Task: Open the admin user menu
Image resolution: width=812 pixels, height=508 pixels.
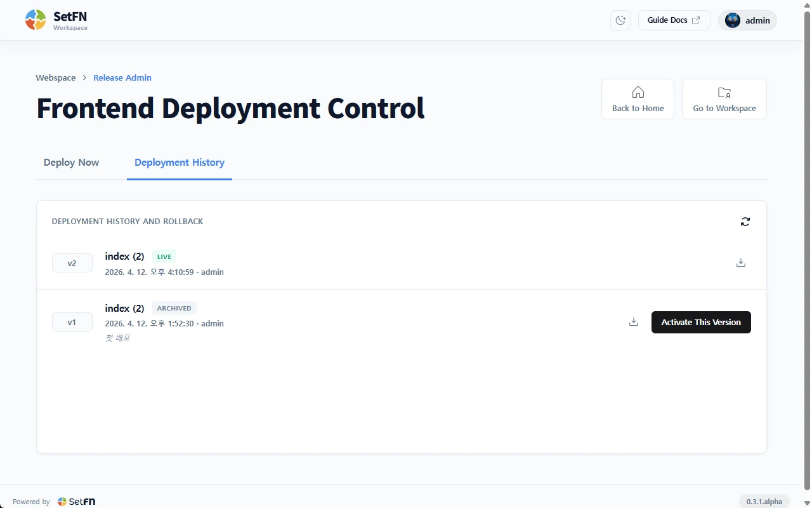Action: click(747, 20)
